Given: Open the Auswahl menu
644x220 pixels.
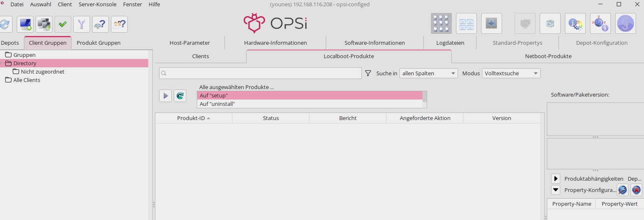Looking at the screenshot, I should [x=41, y=4].
